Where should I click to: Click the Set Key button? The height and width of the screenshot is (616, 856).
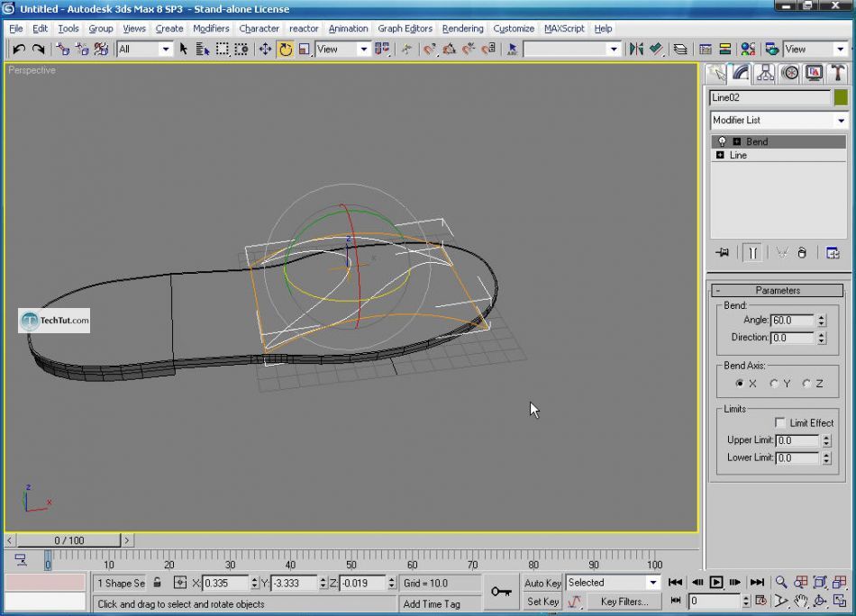click(542, 602)
